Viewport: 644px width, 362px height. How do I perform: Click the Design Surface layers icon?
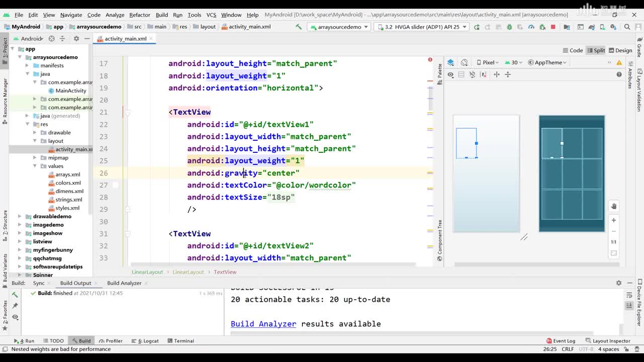451,62
